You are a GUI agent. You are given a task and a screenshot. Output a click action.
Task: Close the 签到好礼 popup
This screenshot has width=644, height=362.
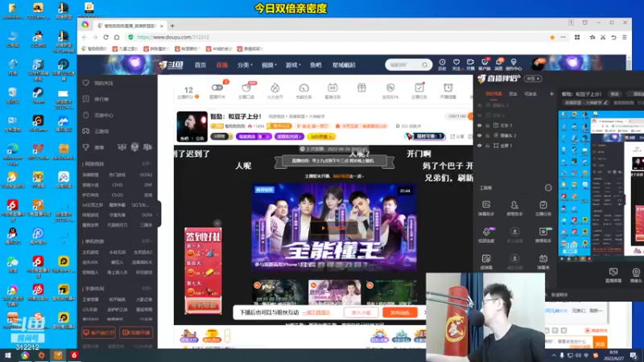coord(217,224)
